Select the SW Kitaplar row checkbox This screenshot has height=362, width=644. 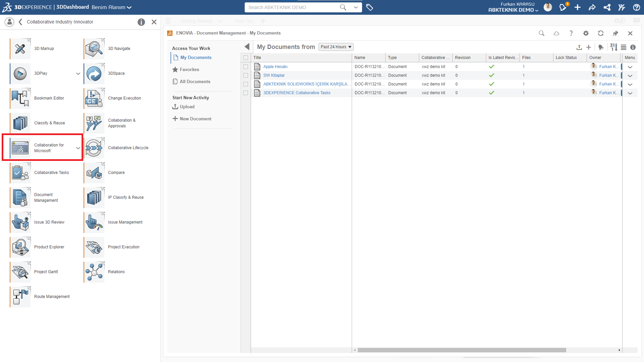(x=246, y=75)
